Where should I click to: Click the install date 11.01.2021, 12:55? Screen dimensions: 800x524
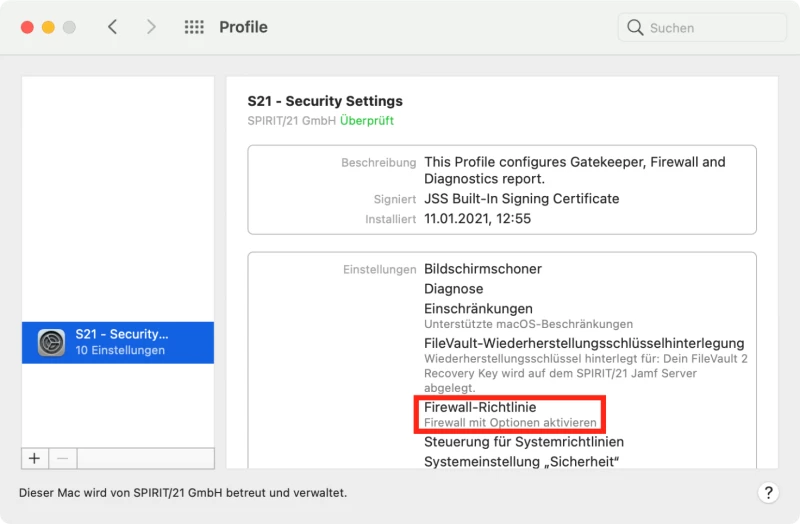click(x=478, y=218)
